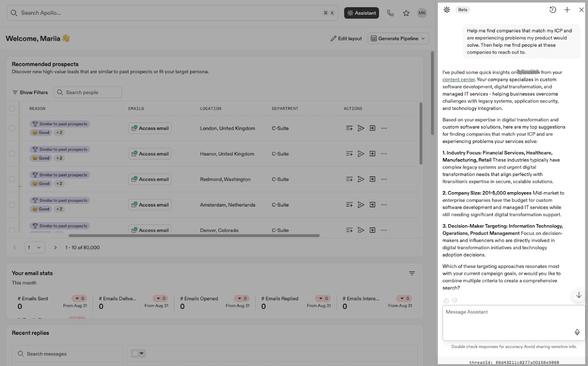Open more actions for the first prospect

tap(384, 128)
